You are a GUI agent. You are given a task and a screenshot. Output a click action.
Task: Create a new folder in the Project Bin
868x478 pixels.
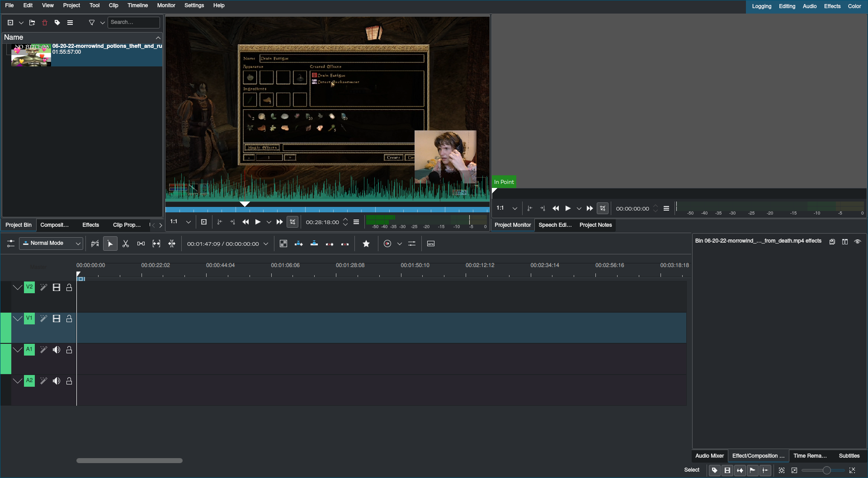point(32,22)
